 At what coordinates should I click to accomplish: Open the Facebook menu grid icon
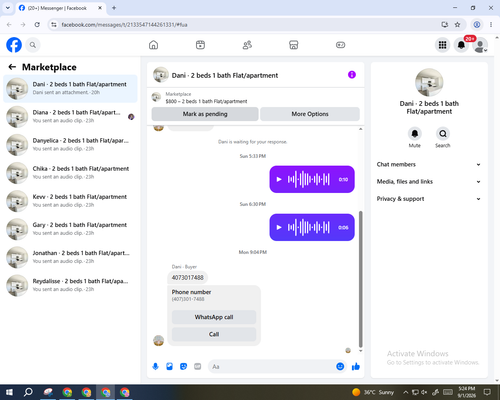click(x=442, y=45)
